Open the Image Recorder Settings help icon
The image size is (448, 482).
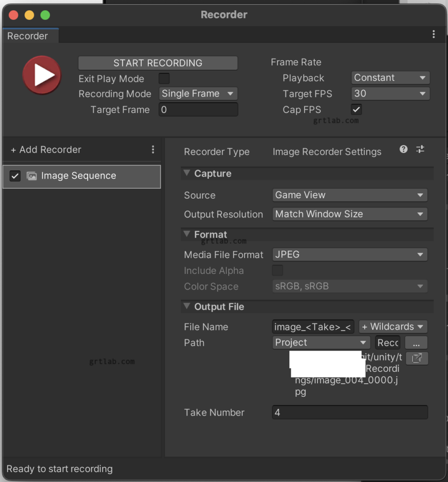pos(403,149)
